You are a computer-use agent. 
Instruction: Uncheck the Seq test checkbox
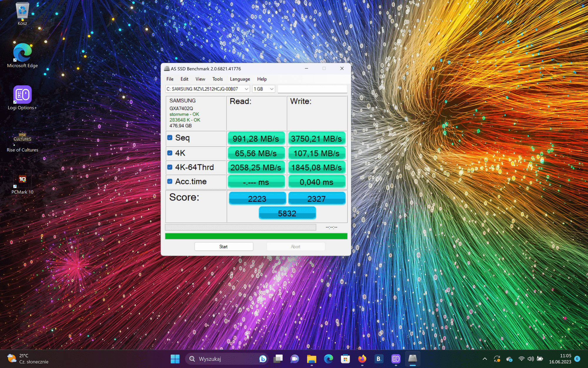[170, 138]
